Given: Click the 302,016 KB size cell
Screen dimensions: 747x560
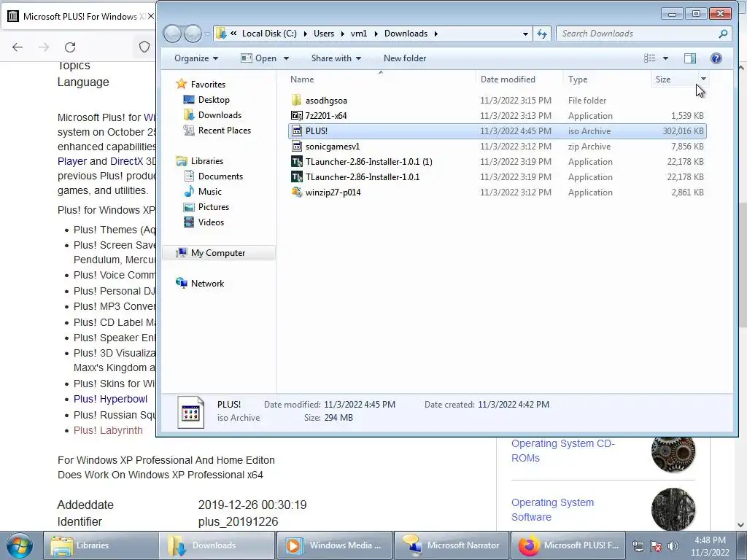Looking at the screenshot, I should pos(683,131).
